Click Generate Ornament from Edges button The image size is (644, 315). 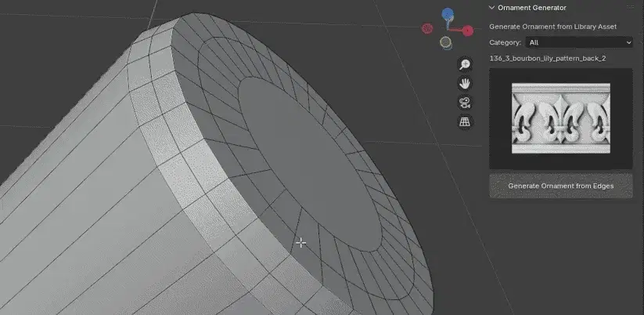[x=560, y=186]
